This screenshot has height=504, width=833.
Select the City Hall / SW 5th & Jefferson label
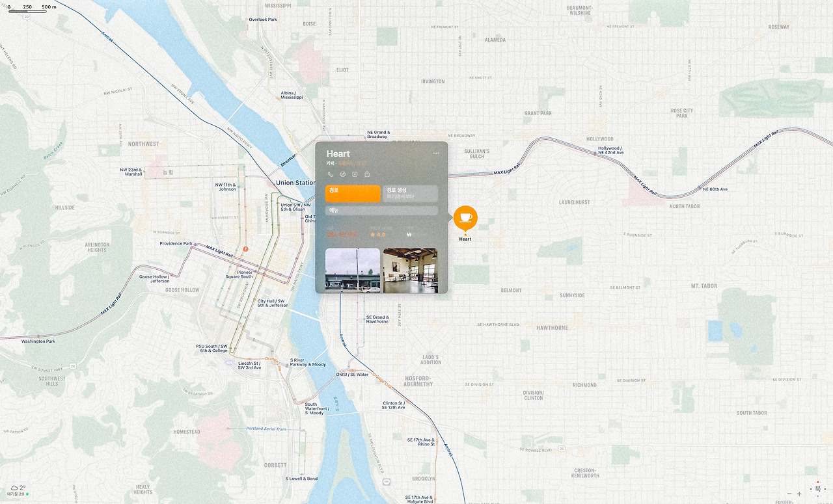[x=273, y=303]
